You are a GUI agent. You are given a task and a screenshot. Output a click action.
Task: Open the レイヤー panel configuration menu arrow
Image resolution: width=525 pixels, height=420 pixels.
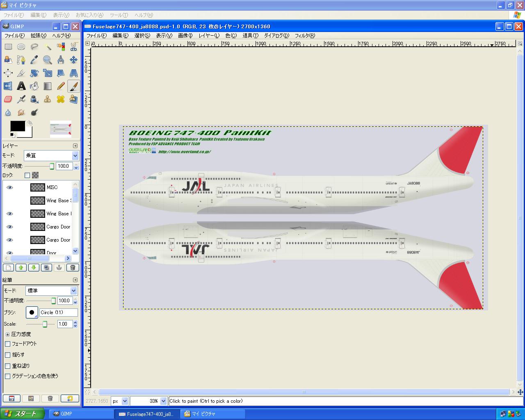75,146
